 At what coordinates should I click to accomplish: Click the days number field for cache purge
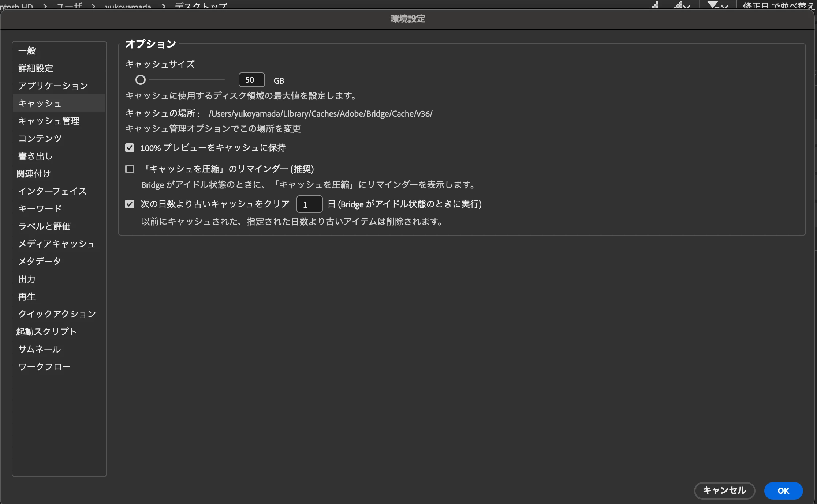point(309,204)
